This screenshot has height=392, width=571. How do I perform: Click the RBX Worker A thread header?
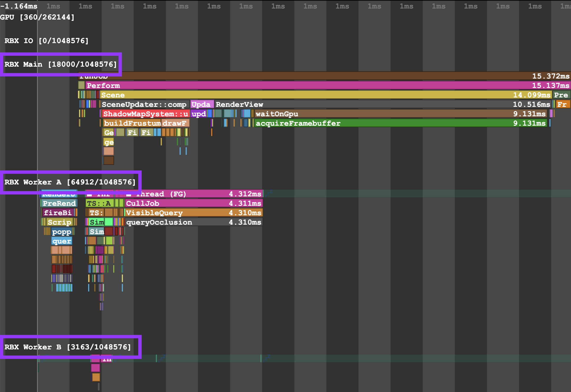(70, 182)
